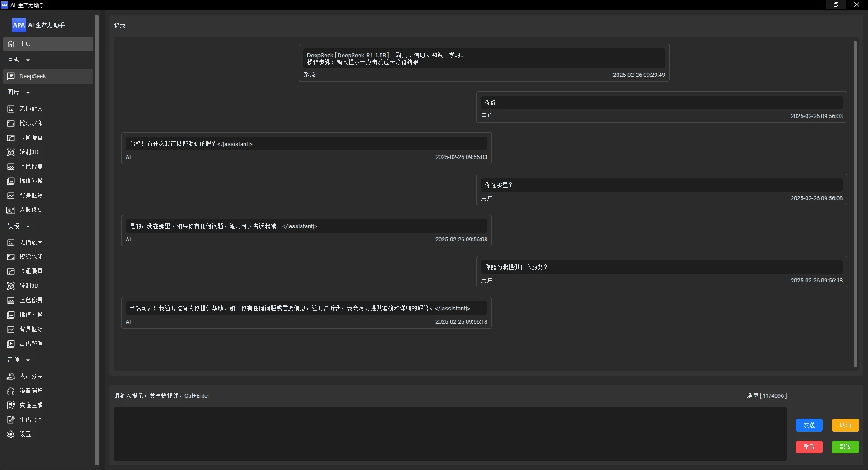Viewport: 868px width, 470px height.
Task: Click the 合成整理 video compose icon
Action: coord(11,344)
